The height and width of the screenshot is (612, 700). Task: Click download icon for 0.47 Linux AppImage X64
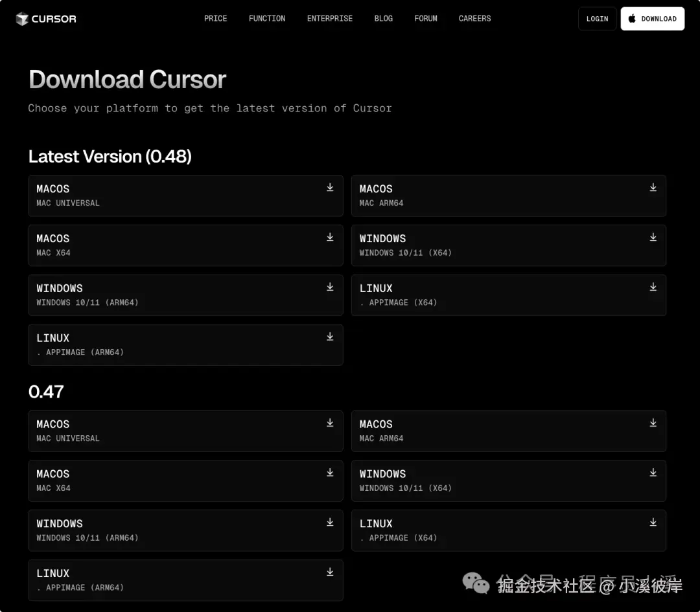653,522
